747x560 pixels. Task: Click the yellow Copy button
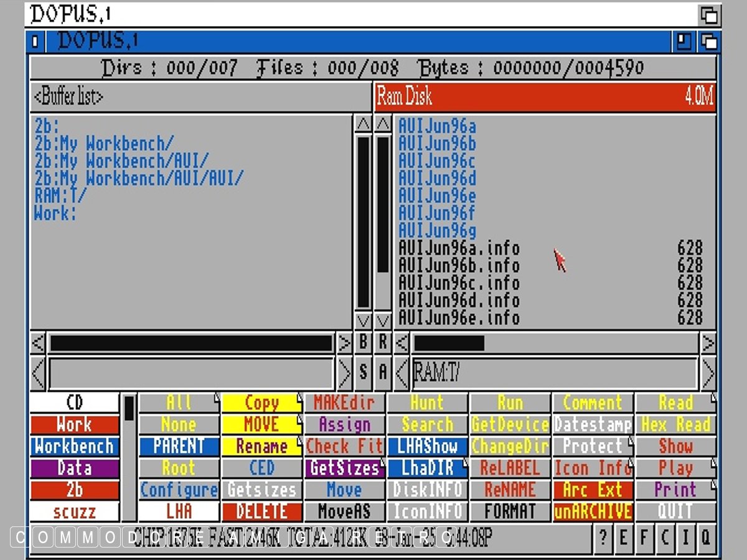[261, 403]
